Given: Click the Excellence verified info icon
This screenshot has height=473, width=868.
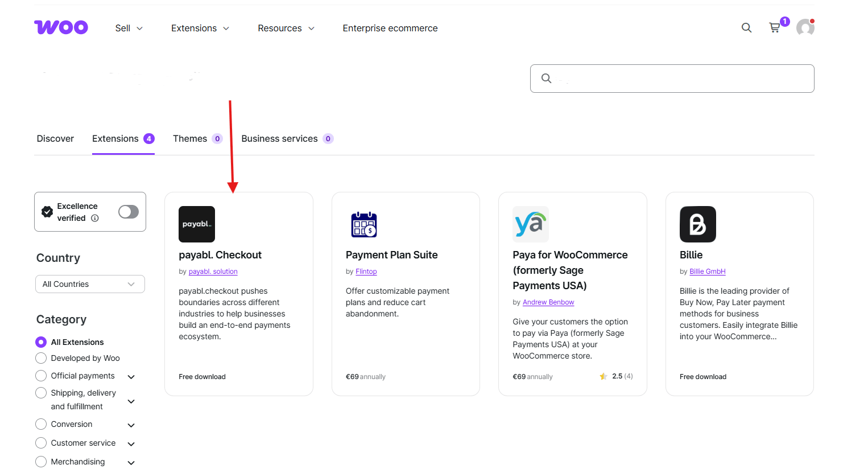Looking at the screenshot, I should (95, 218).
